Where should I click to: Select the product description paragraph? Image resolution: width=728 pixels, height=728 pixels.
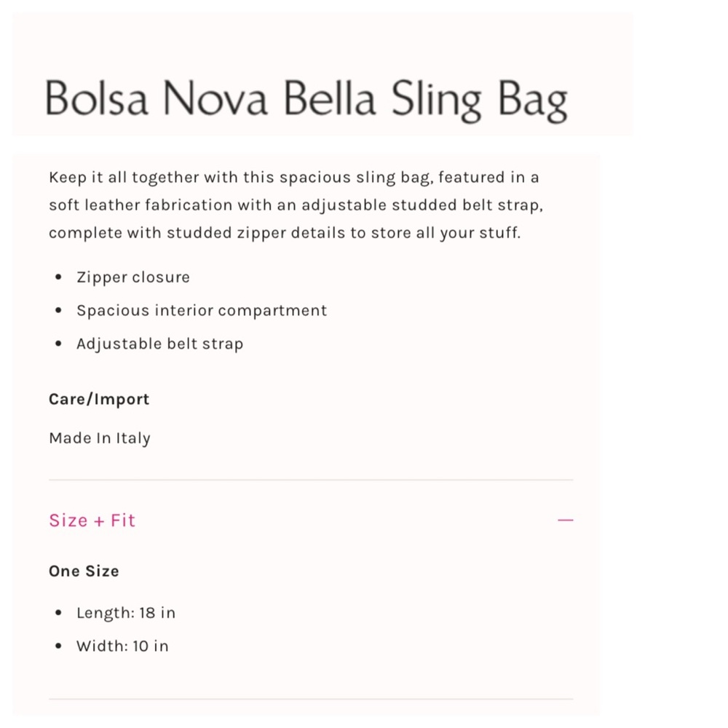(x=295, y=205)
